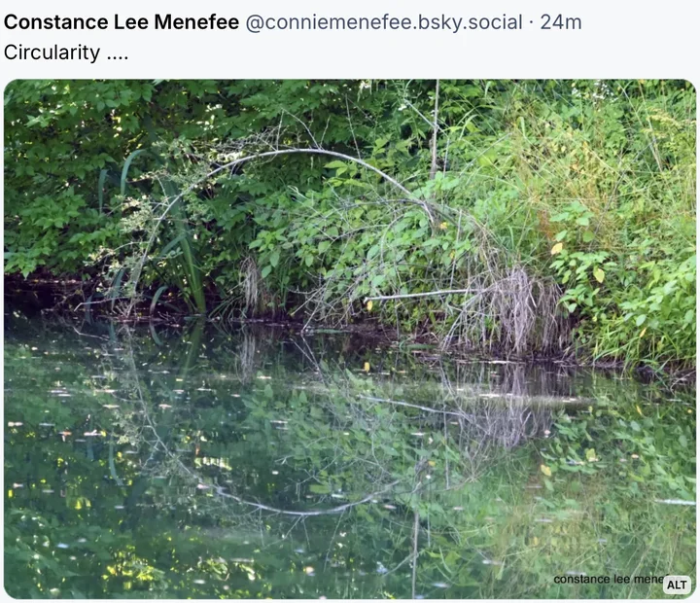Open the post via the 24m timestamp

561,21
